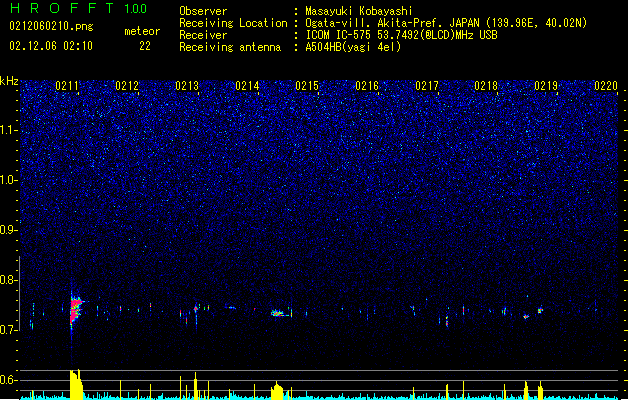Screen dimensions: 629x400
Task: Click the 'Receiver' field label
Action: point(203,35)
